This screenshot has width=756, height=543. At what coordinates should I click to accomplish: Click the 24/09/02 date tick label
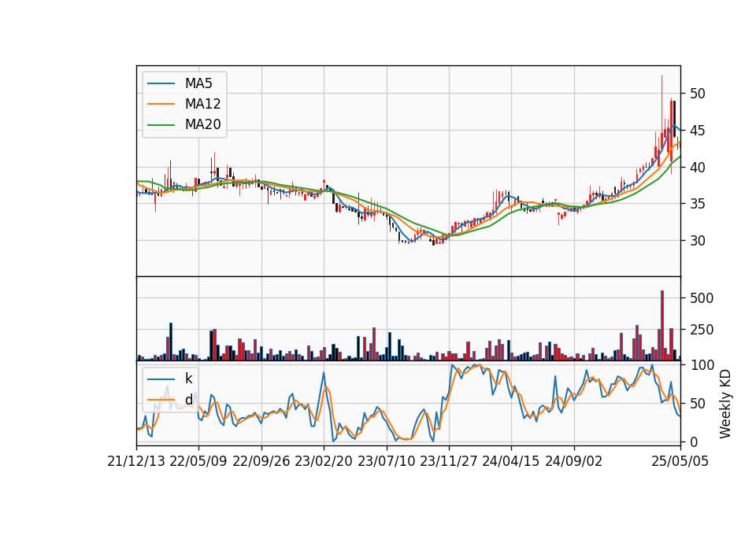pyautogui.click(x=574, y=461)
